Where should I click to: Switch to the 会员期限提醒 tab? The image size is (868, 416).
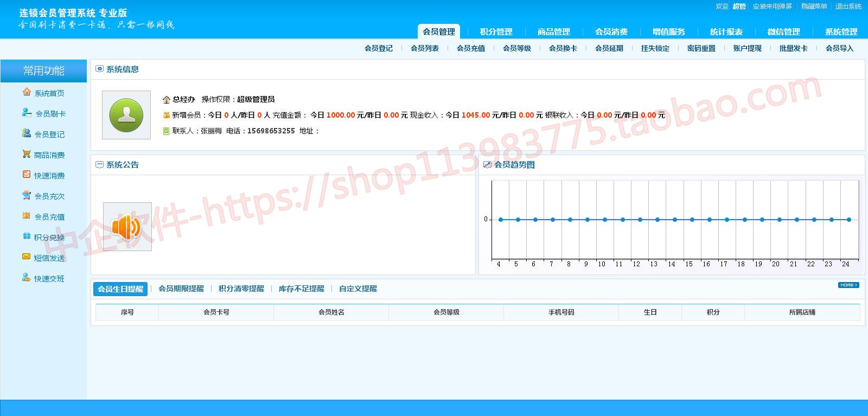pyautogui.click(x=181, y=289)
